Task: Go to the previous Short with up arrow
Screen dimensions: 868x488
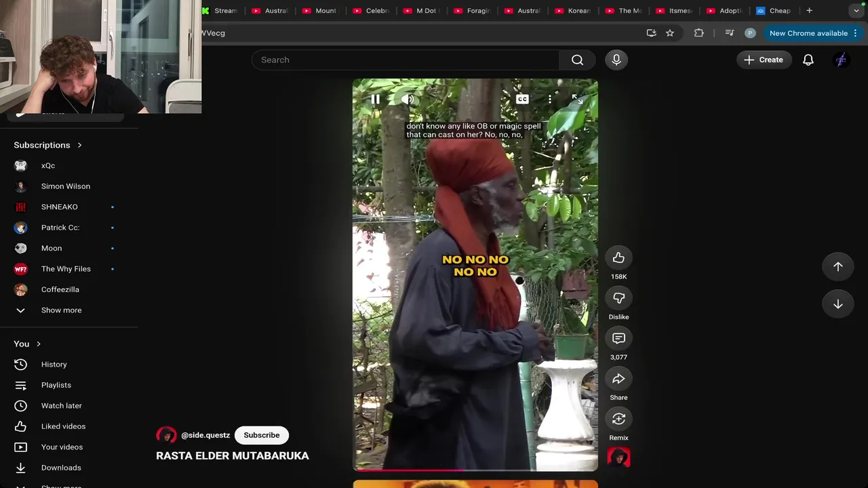Action: click(838, 266)
